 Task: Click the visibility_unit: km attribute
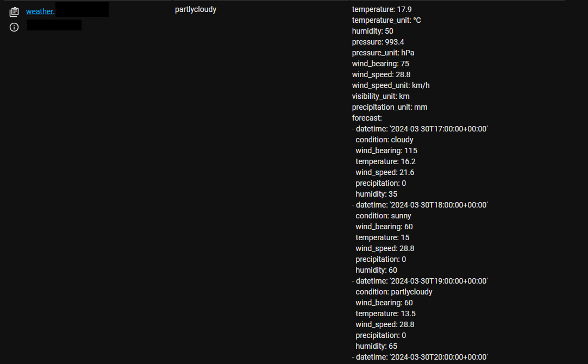pyautogui.click(x=380, y=96)
